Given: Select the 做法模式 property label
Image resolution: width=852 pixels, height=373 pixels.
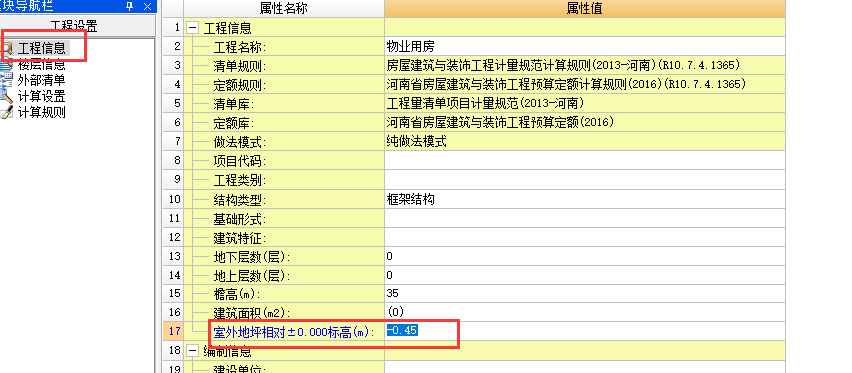Looking at the screenshot, I should tap(240, 142).
